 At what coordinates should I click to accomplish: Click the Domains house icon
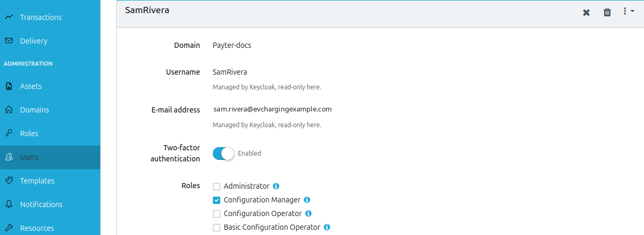tap(9, 110)
